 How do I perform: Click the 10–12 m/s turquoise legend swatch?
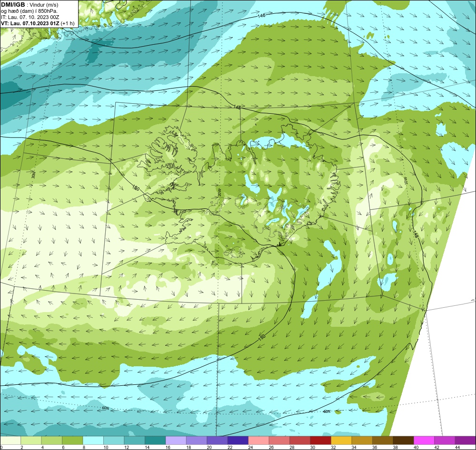114,440
